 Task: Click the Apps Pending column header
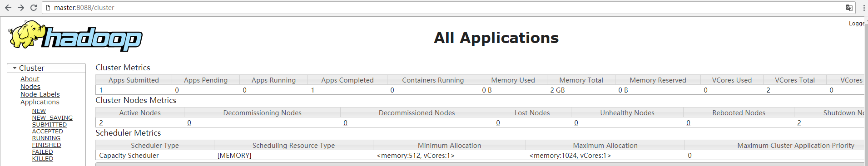pyautogui.click(x=206, y=80)
